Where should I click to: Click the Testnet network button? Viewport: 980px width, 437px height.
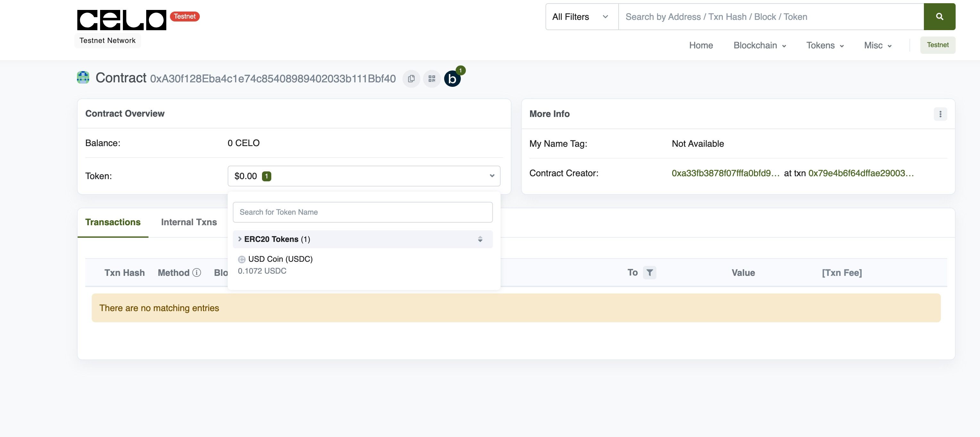coord(937,45)
